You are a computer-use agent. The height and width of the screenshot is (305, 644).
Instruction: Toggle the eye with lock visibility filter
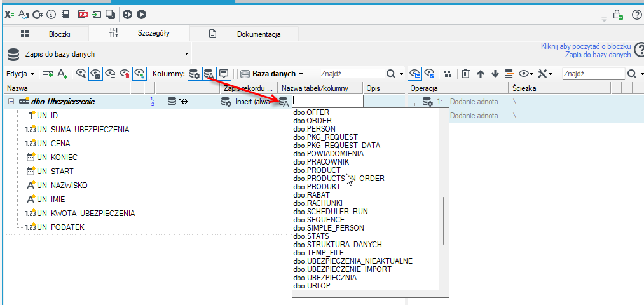pos(95,74)
